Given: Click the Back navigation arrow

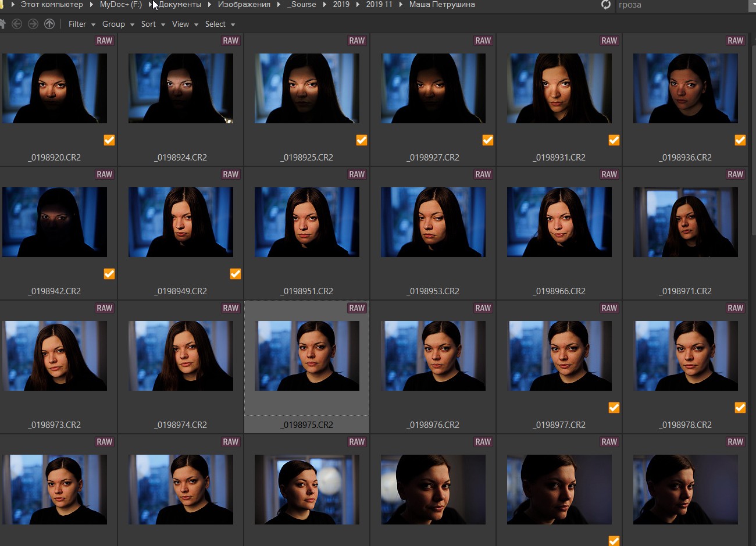Looking at the screenshot, I should (17, 24).
